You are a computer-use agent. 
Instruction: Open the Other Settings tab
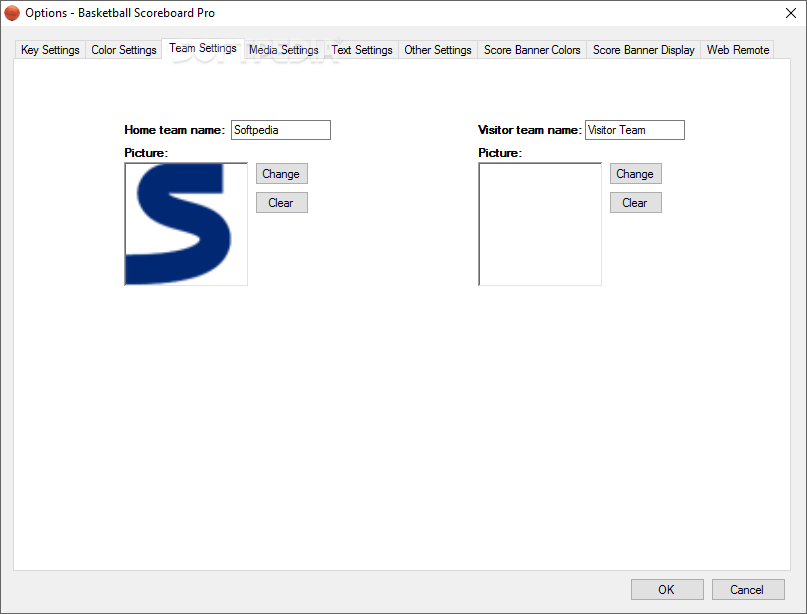pos(437,50)
